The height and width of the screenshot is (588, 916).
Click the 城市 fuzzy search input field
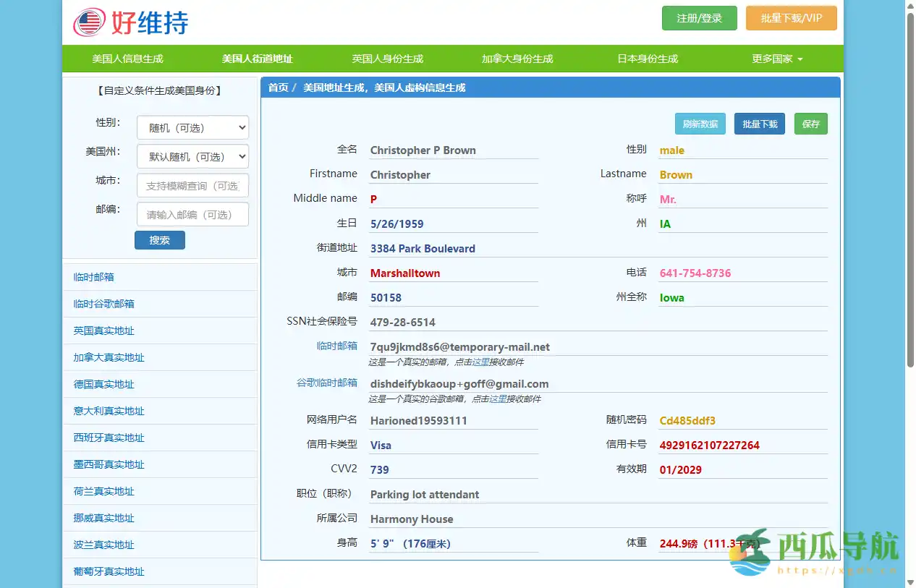(x=192, y=185)
